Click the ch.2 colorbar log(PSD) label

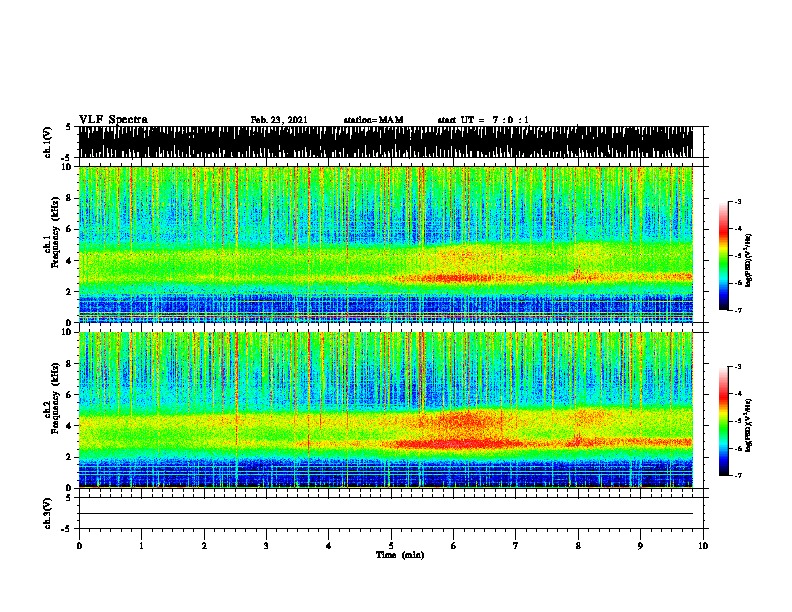tap(748, 425)
